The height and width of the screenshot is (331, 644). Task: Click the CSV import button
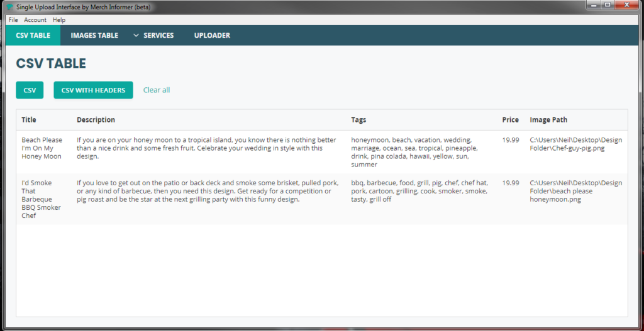[x=30, y=90]
